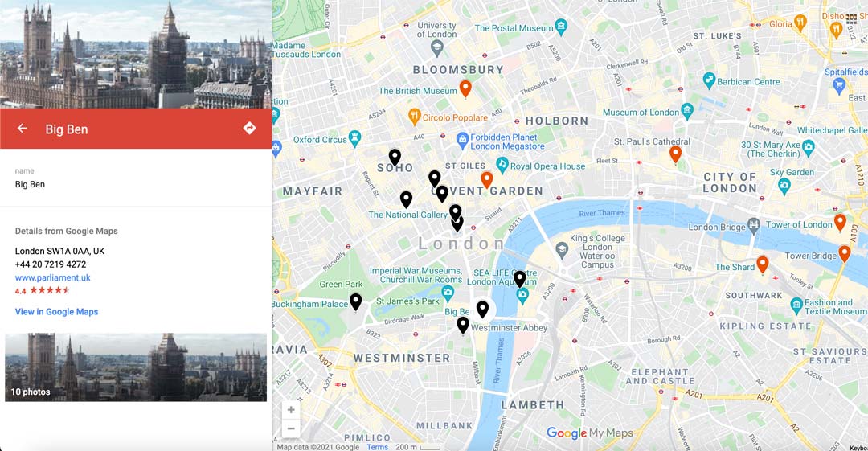Screen dimensions: 868x451
Task: Zoom out with the minus button
Action: (x=291, y=428)
